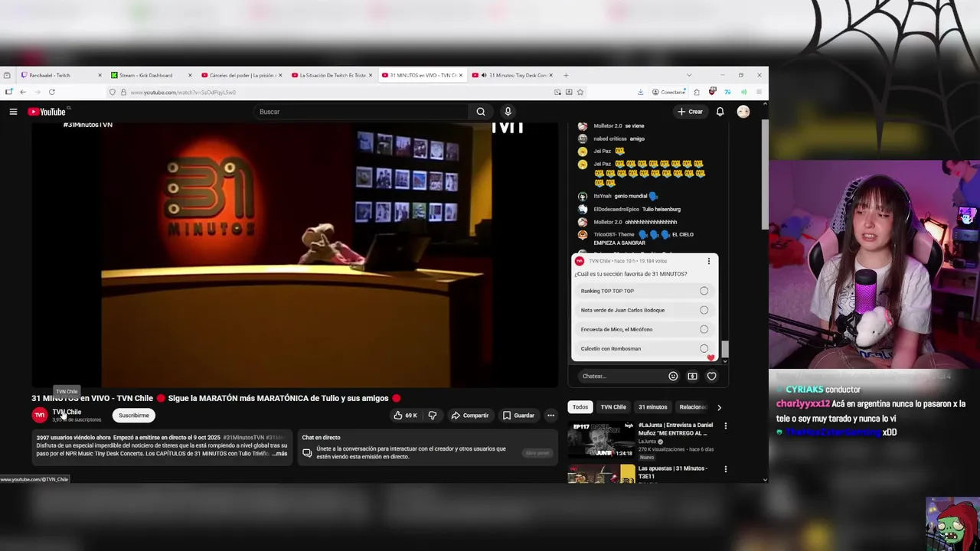Click the search magnifier button
The image size is (980, 551).
pos(481,112)
